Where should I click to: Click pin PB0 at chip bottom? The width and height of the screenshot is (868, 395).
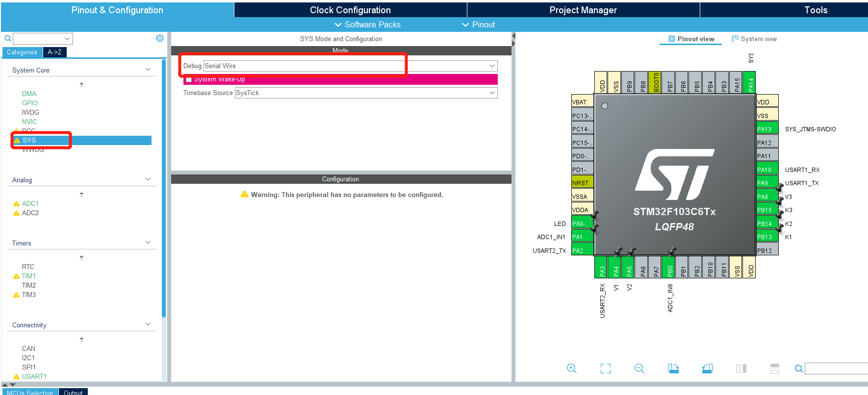[x=668, y=268]
